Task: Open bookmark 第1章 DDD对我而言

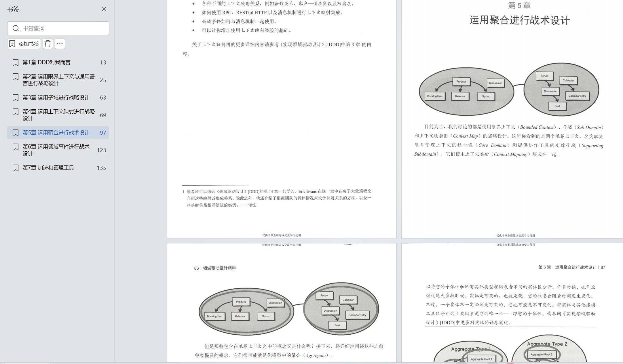Action: tap(46, 62)
